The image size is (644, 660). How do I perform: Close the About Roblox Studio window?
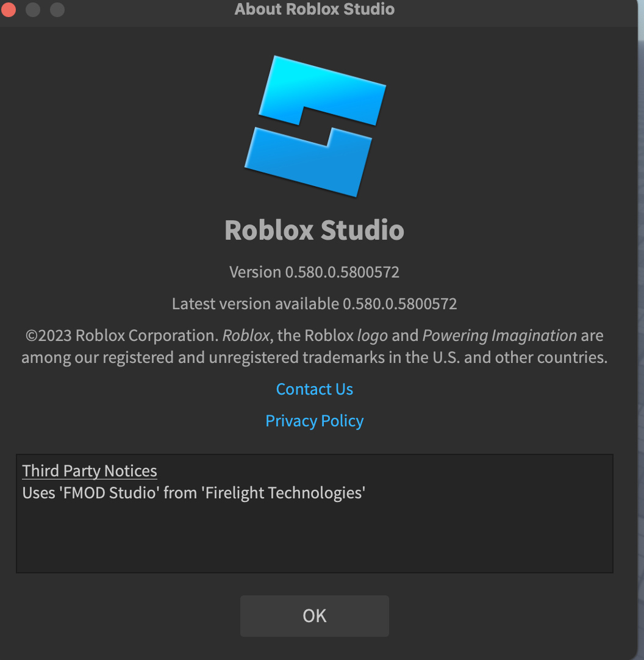[x=9, y=9]
